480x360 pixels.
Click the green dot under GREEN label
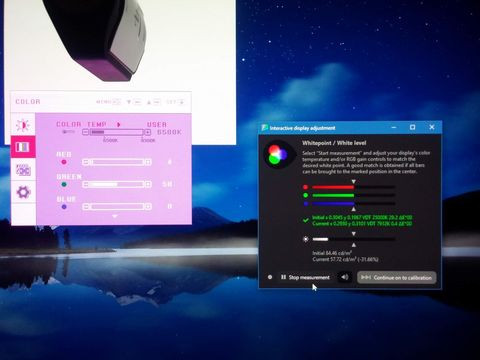64,184
